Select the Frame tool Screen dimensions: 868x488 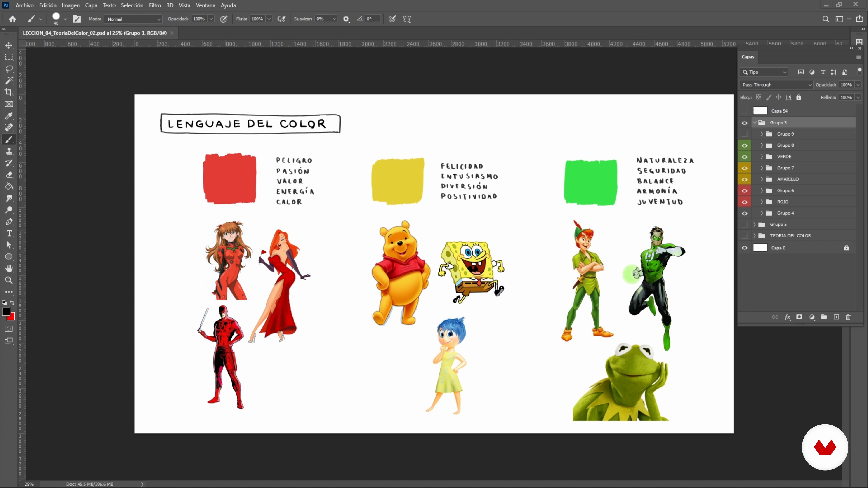coord(9,104)
